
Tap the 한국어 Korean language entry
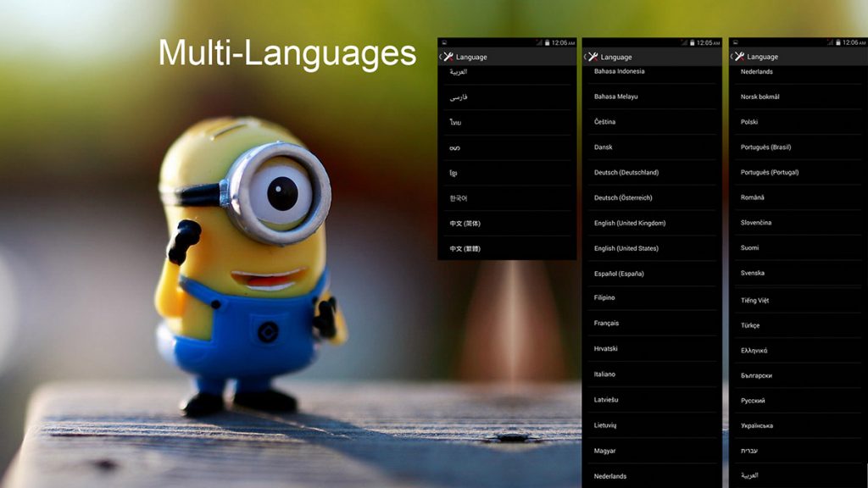459,198
